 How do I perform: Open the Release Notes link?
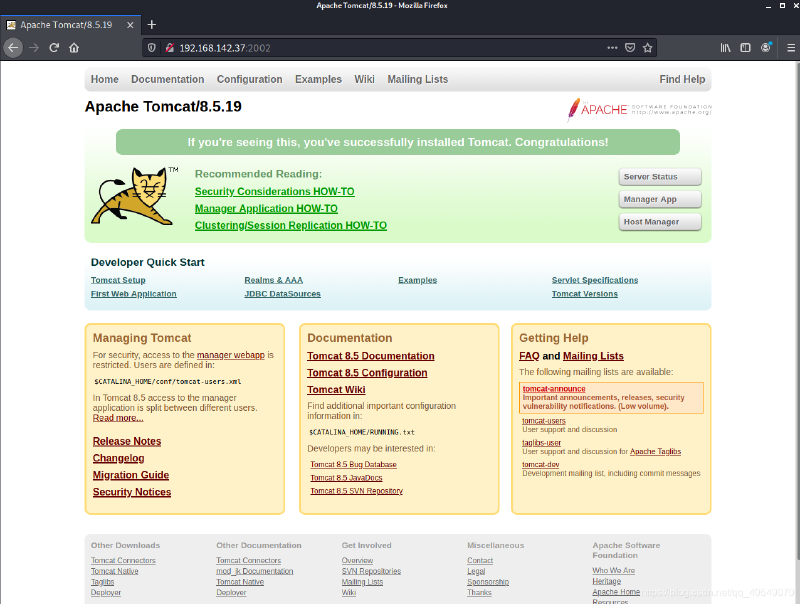pyautogui.click(x=127, y=441)
